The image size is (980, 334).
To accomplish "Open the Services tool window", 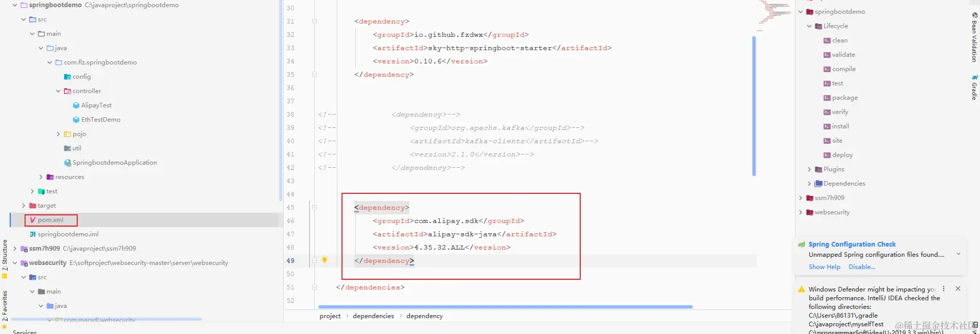I will click(25, 332).
